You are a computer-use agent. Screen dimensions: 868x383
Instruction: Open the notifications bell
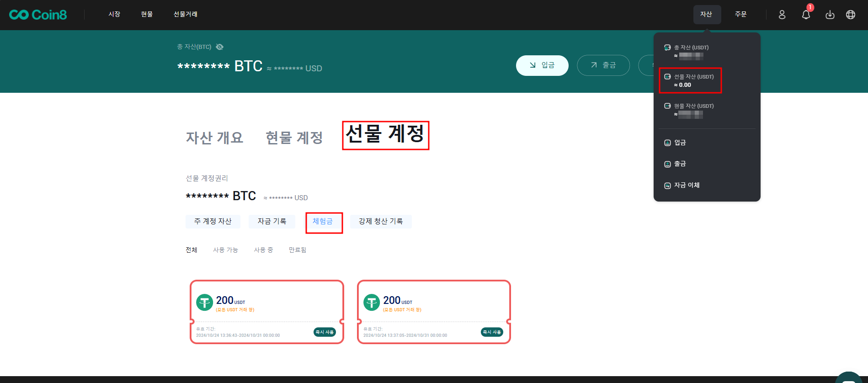click(806, 15)
